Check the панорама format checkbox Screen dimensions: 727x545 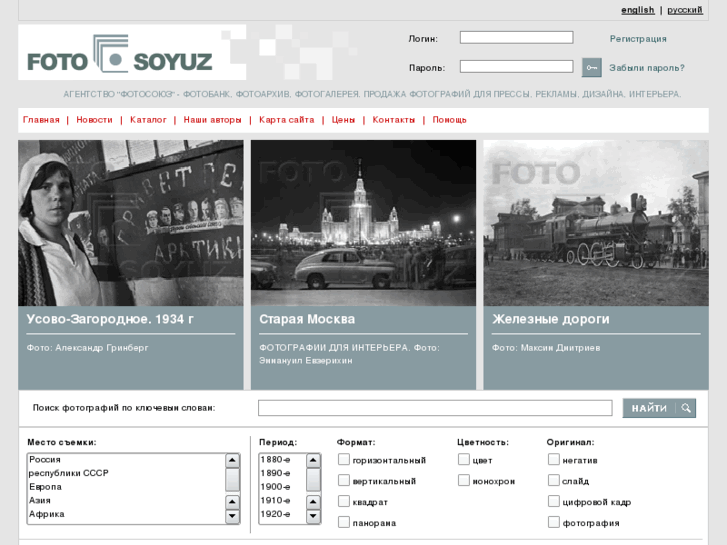coord(344,522)
